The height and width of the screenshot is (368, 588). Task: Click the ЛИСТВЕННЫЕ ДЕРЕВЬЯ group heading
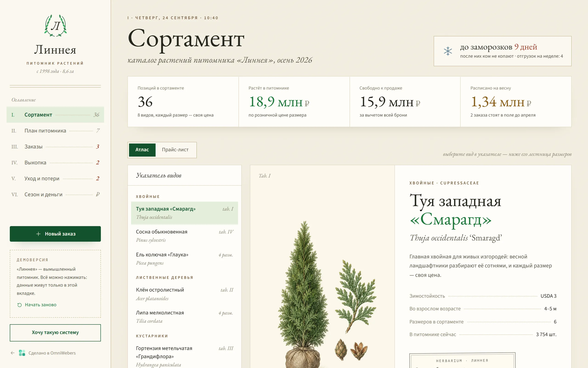pyautogui.click(x=164, y=277)
